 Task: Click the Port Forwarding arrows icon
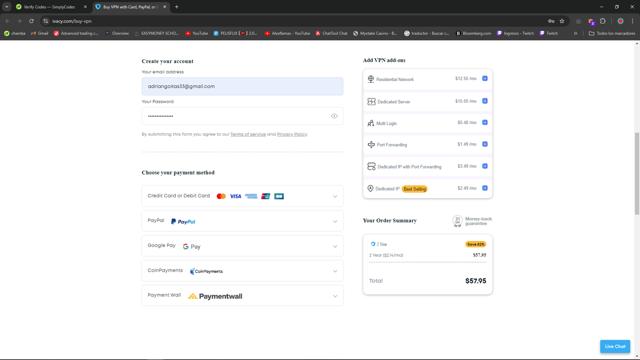point(371,144)
